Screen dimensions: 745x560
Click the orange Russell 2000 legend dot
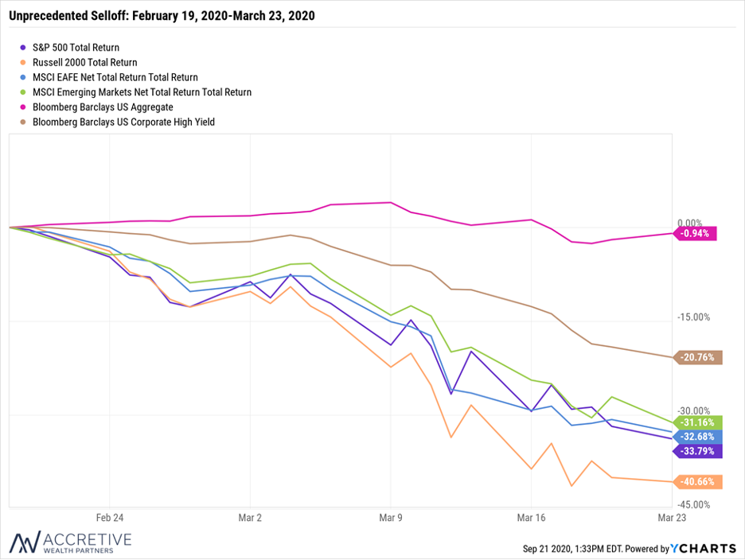23,62
